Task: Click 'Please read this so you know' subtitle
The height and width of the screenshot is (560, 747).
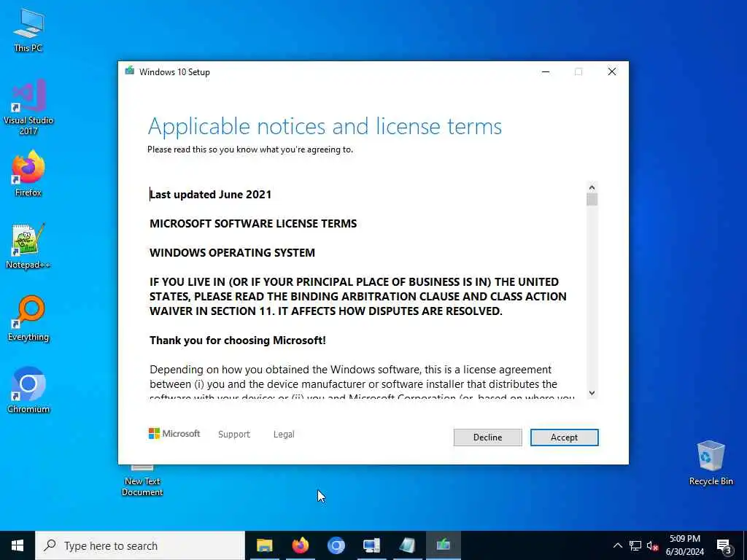Action: tap(250, 149)
